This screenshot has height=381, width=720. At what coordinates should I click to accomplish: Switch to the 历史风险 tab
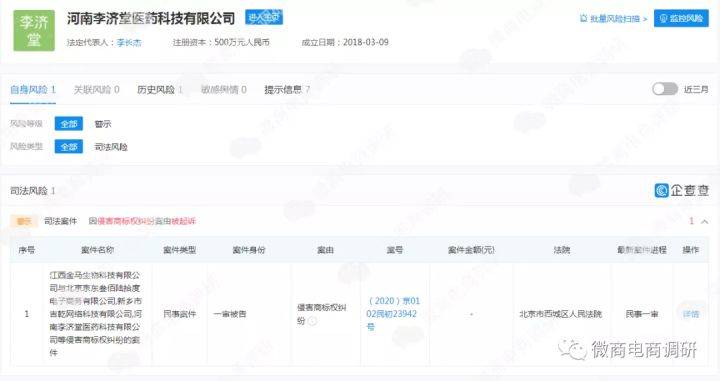(x=160, y=90)
